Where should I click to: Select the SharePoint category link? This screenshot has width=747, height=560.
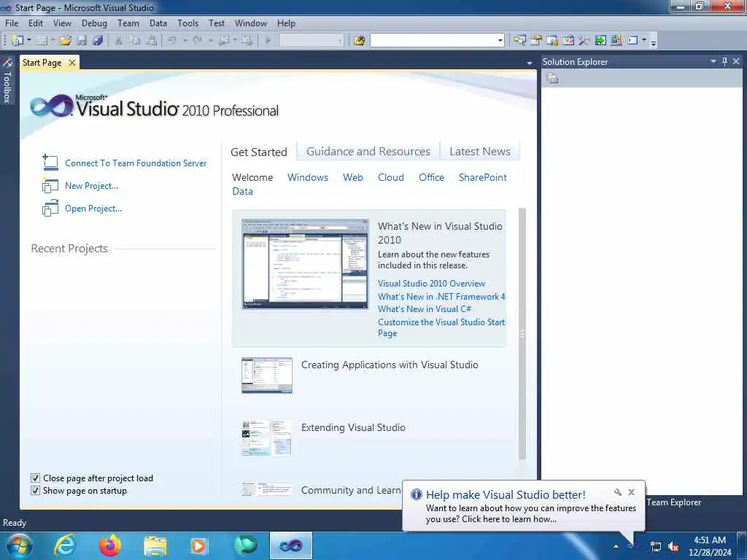(x=483, y=177)
